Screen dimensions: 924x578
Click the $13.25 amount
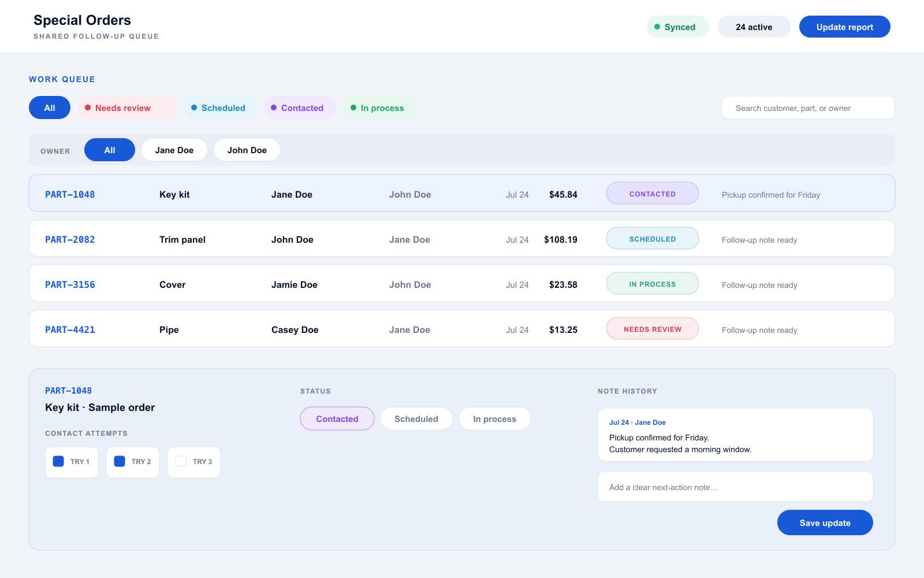tap(563, 329)
